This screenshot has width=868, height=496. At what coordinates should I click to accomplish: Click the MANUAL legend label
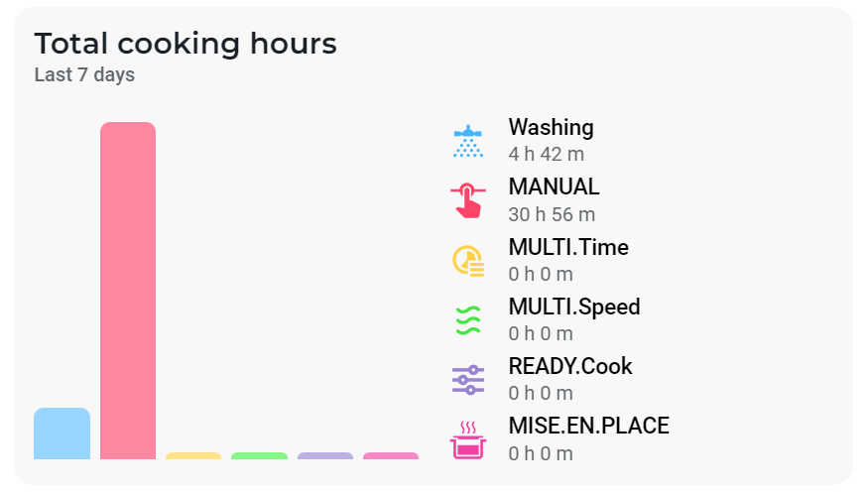[554, 187]
